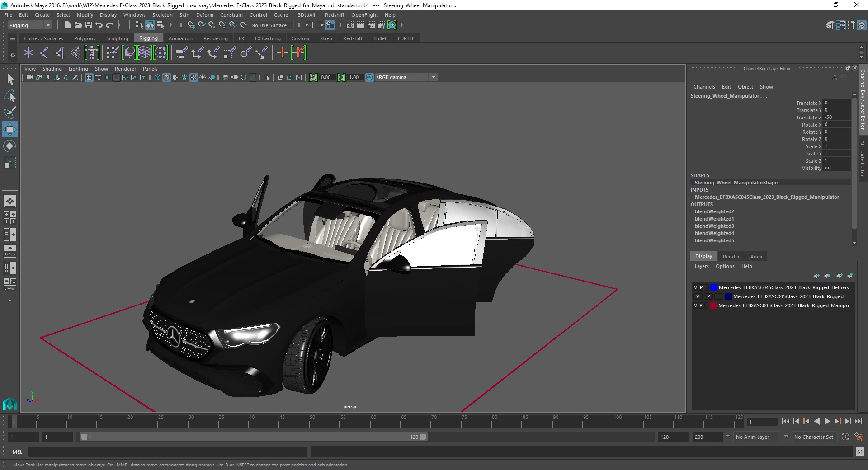The image size is (868, 470).
Task: Toggle visibility V of Black_Rigged layer
Action: pyautogui.click(x=698, y=296)
